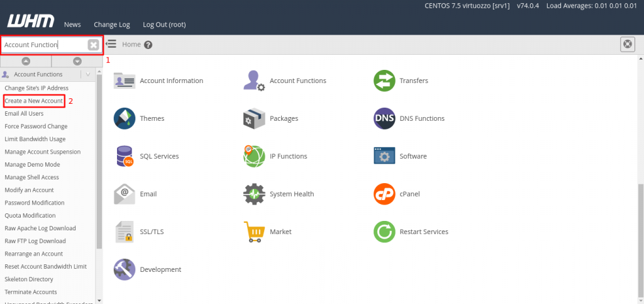Image resolution: width=644 pixels, height=304 pixels.
Task: Open Reset Account Bandwidth Limit
Action: [45, 266]
